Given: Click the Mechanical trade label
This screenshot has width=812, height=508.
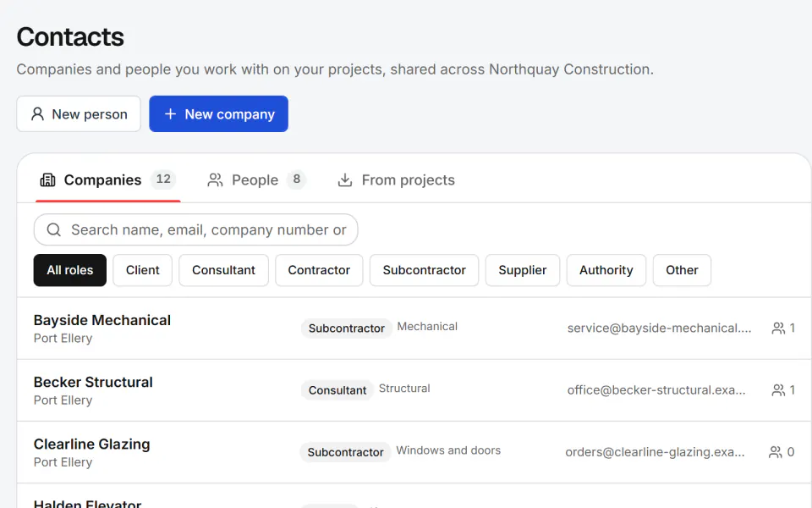Looking at the screenshot, I should pyautogui.click(x=427, y=327).
